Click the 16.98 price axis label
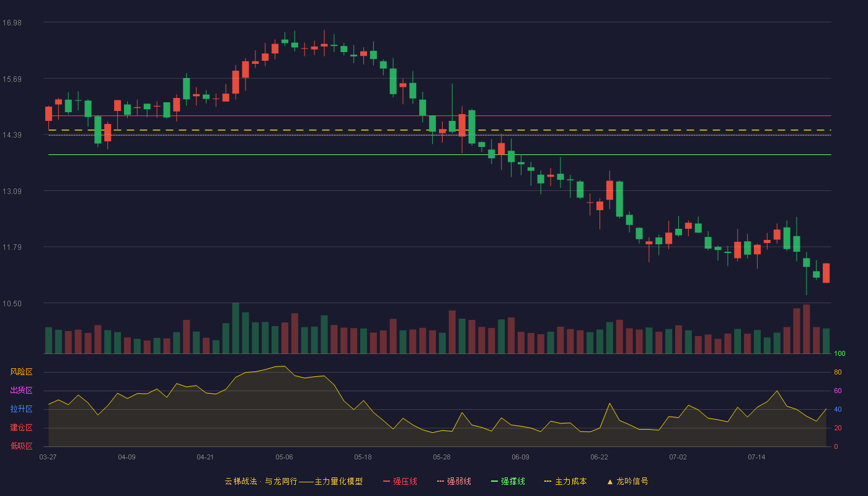The image size is (868, 496). point(12,23)
